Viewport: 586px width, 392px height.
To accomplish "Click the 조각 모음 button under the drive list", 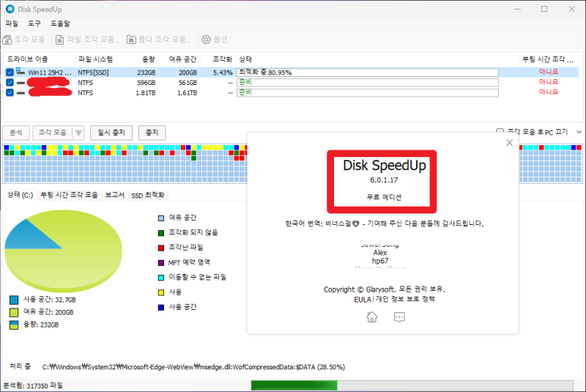I will (x=53, y=133).
